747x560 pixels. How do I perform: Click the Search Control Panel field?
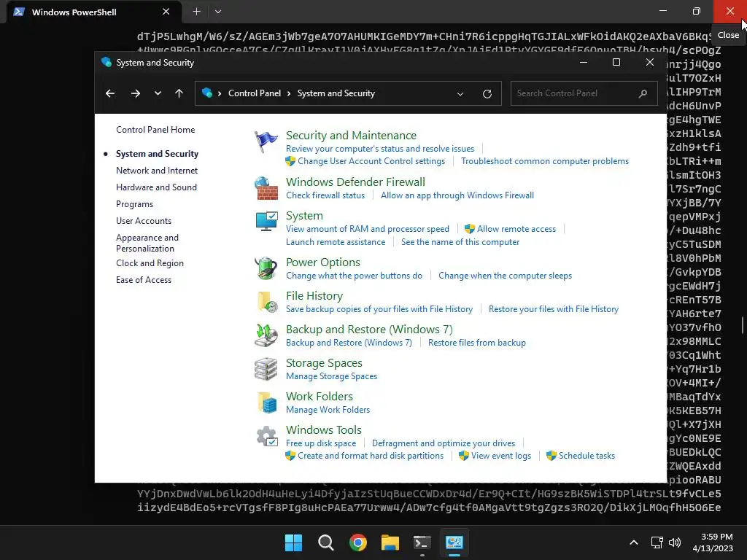pos(584,93)
